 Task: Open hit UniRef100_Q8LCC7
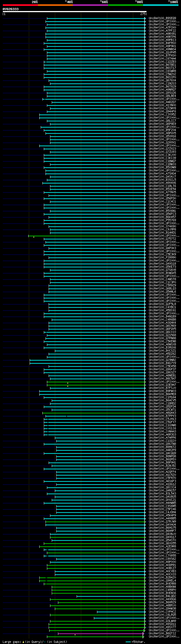point(162,121)
